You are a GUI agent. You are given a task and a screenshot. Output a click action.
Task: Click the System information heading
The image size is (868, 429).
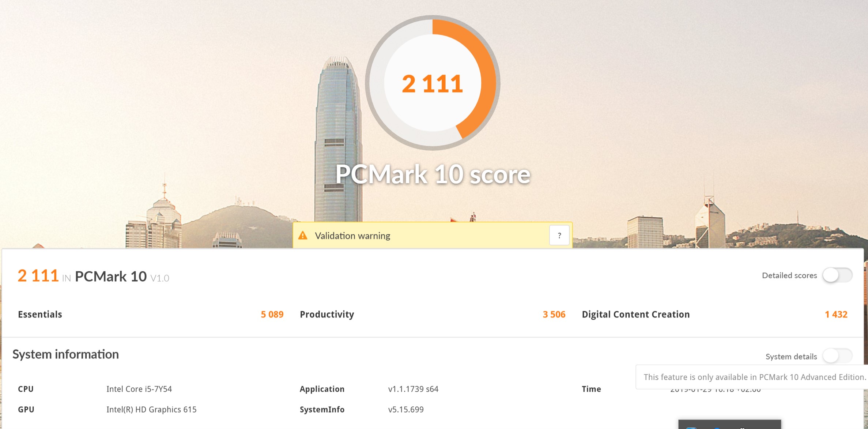[65, 354]
